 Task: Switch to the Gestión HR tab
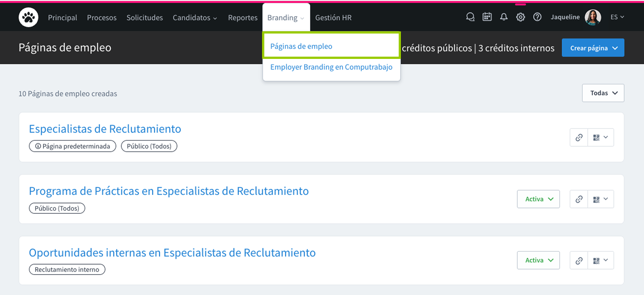click(333, 17)
